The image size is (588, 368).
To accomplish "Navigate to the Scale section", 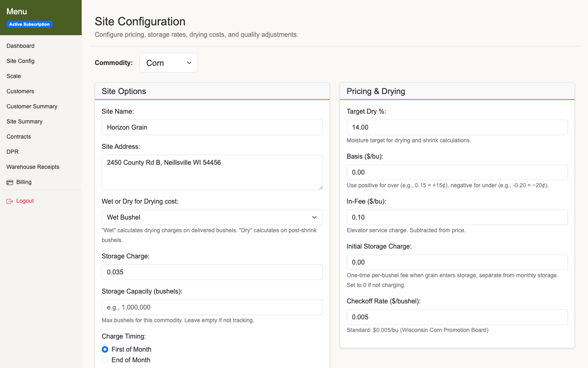I will [13, 76].
